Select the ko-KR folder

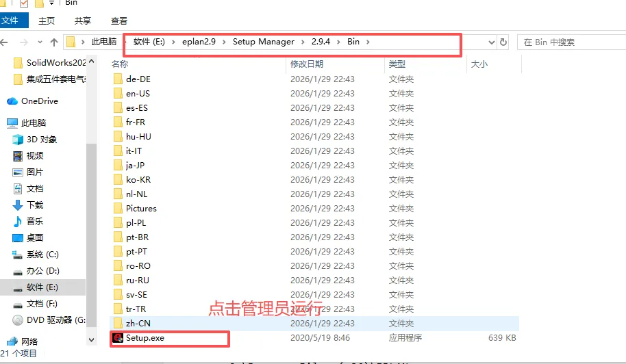click(138, 179)
